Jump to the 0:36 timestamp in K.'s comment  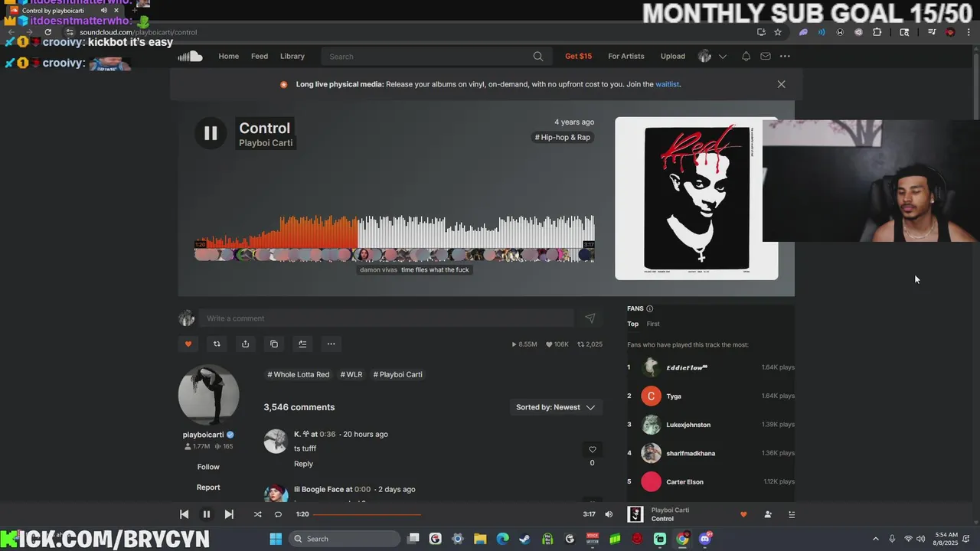[x=328, y=434]
